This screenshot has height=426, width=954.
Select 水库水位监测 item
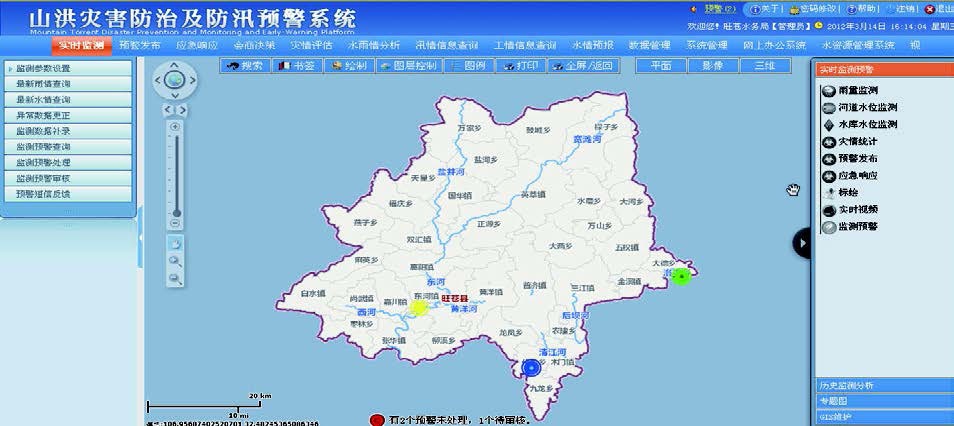click(860, 125)
